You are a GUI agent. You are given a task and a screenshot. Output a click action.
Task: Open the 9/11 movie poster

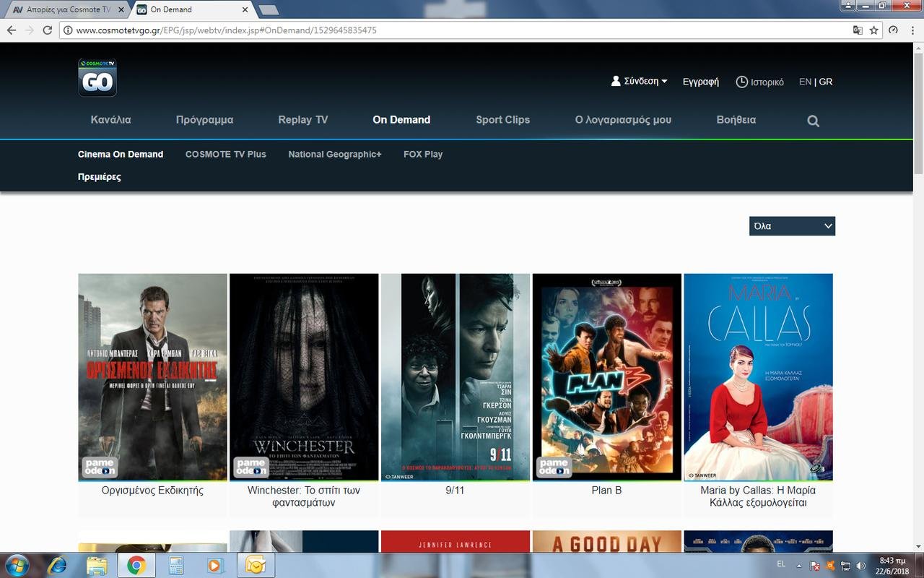pos(456,377)
